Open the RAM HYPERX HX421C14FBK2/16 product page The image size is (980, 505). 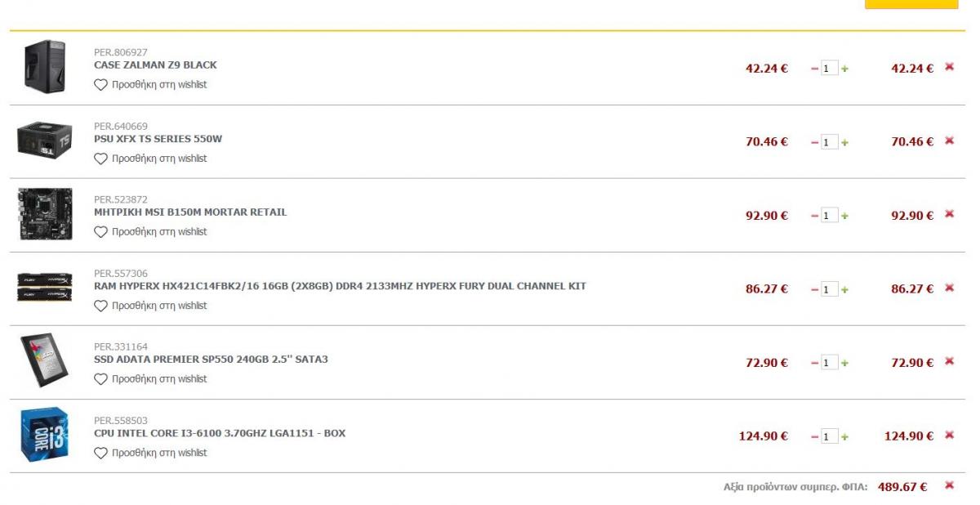340,285
